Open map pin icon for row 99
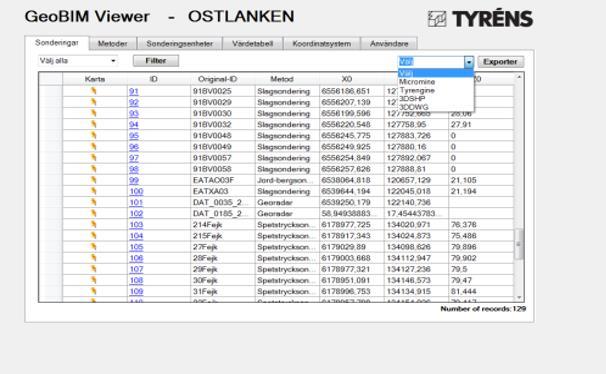The height and width of the screenshot is (374, 606). pos(94,180)
